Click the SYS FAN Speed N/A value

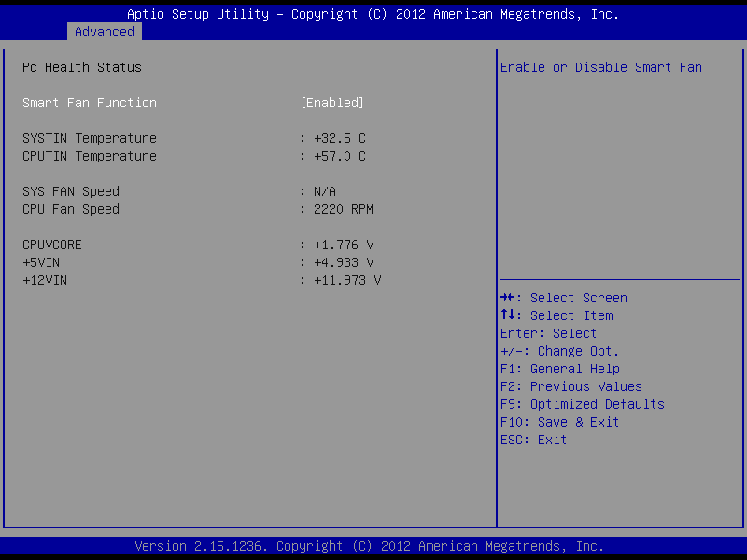coord(324,191)
